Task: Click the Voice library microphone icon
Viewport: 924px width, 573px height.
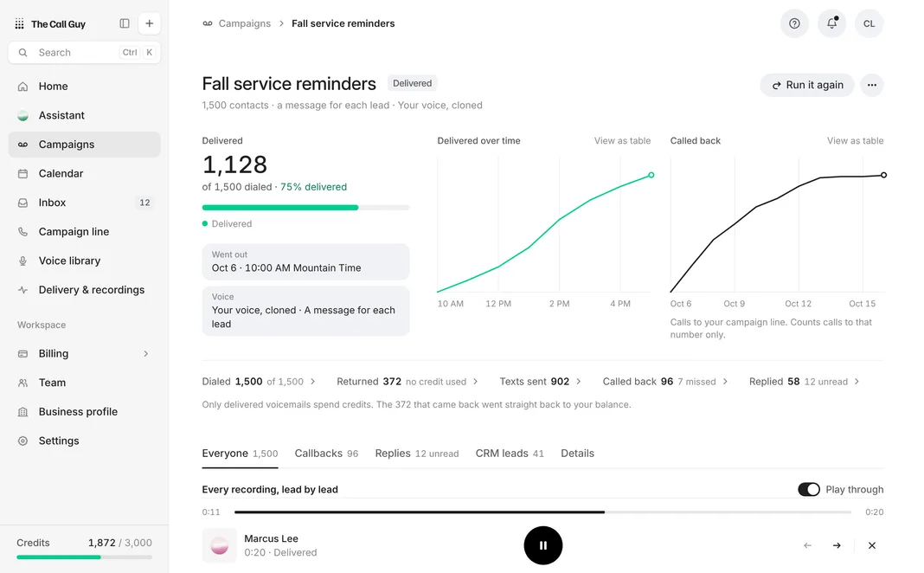Action: 22,261
